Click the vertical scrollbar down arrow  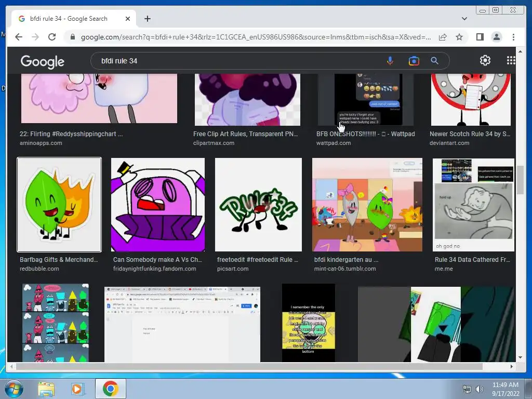point(520,357)
